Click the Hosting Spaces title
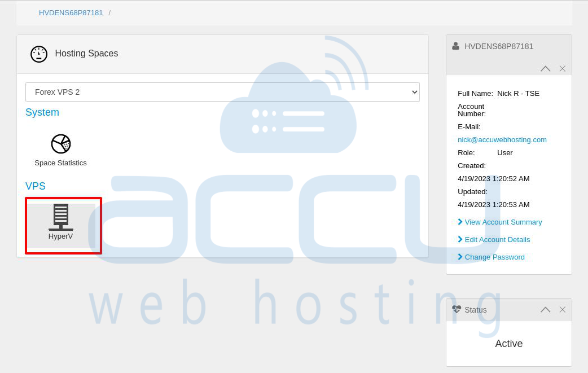 click(x=87, y=54)
